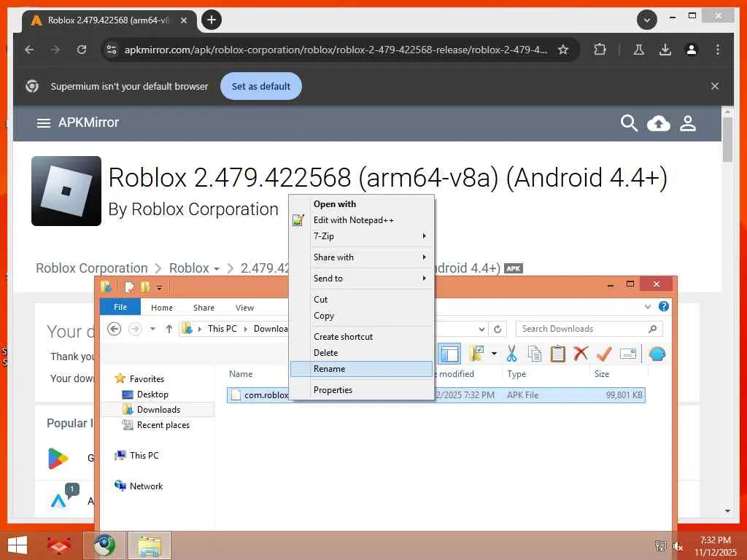This screenshot has height=560, width=747.
Task: Click the Windows Start button
Action: tap(18, 545)
